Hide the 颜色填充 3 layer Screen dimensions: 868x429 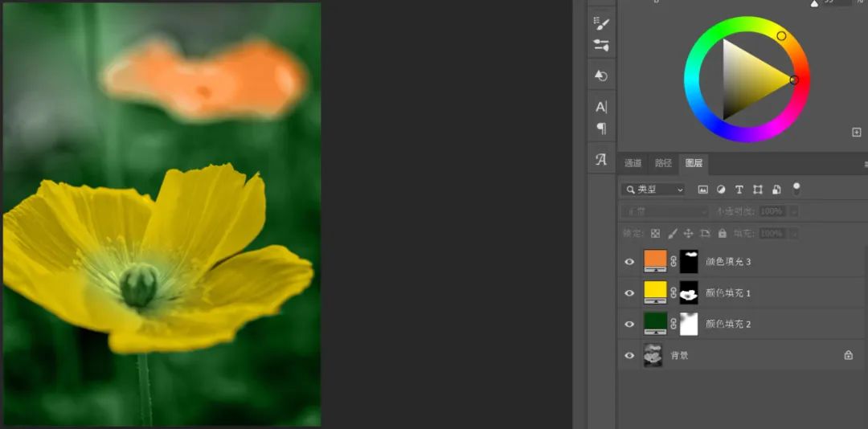[629, 261]
